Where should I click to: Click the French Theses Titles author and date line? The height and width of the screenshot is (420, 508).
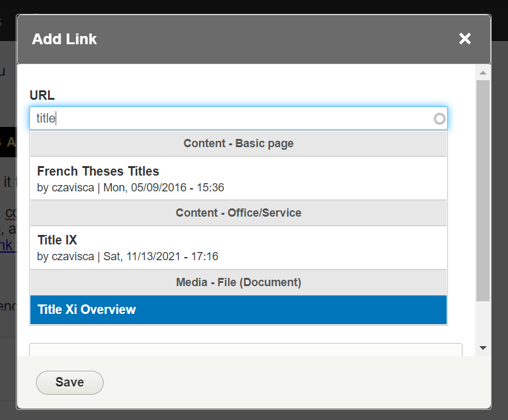(x=131, y=188)
